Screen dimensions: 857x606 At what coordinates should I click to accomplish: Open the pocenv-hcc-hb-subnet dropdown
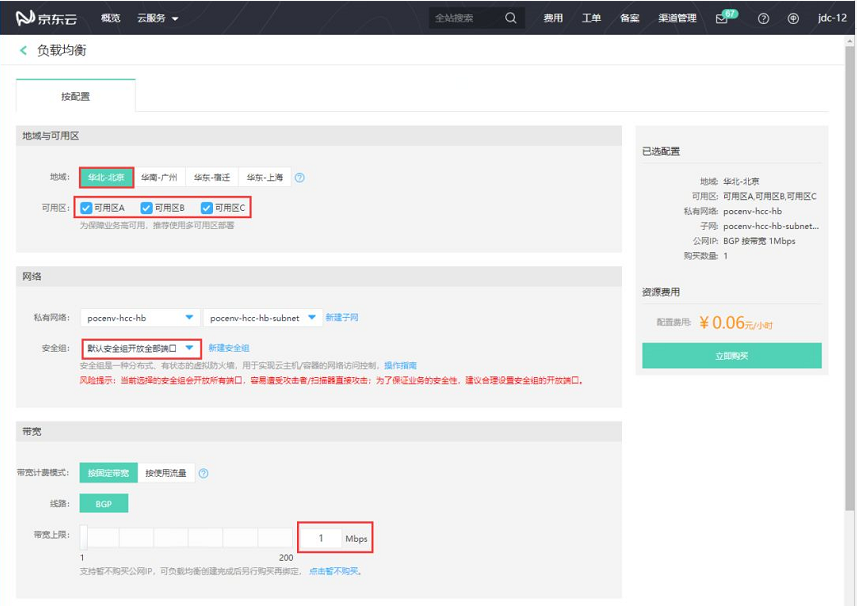click(262, 317)
